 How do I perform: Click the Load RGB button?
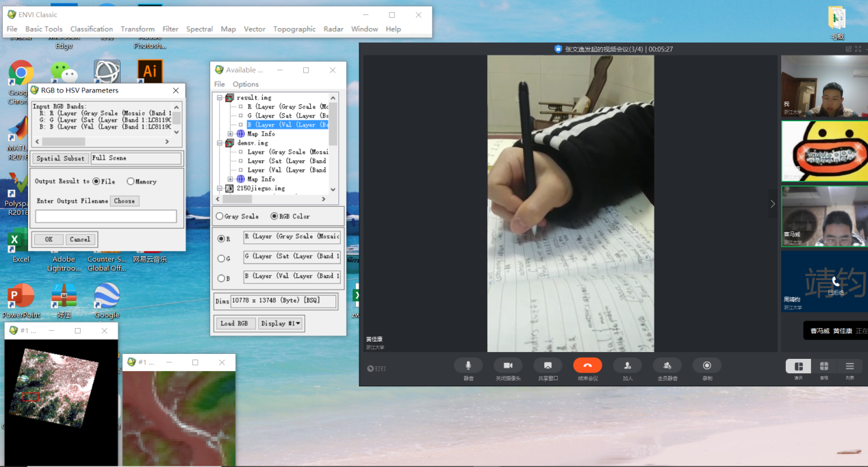pyautogui.click(x=234, y=323)
